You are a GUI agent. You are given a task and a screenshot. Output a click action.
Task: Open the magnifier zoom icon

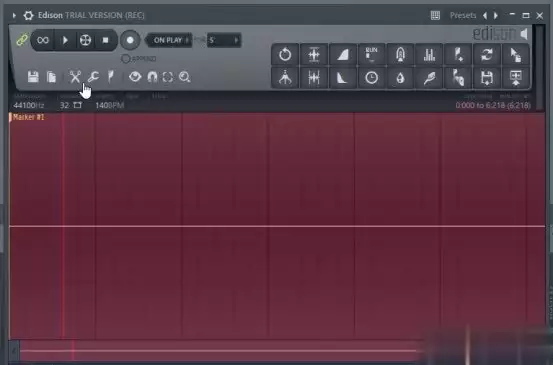click(x=184, y=77)
